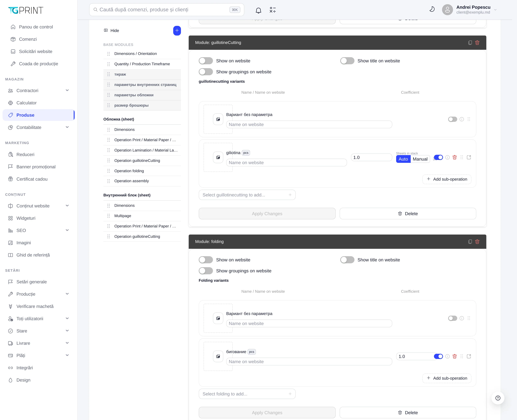Viewport: 517px width, 420px height.
Task: Disable the giliotina variant toggle
Action: point(438,157)
